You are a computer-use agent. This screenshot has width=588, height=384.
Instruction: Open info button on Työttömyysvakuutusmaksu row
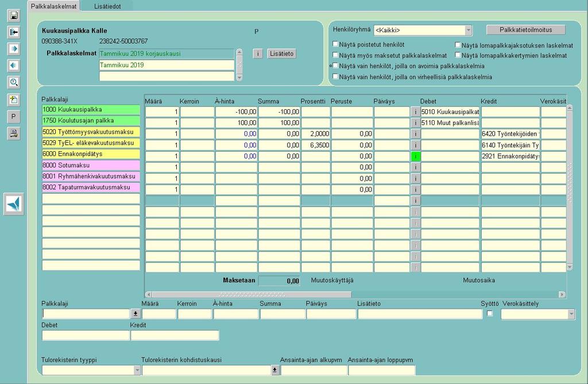pos(415,134)
